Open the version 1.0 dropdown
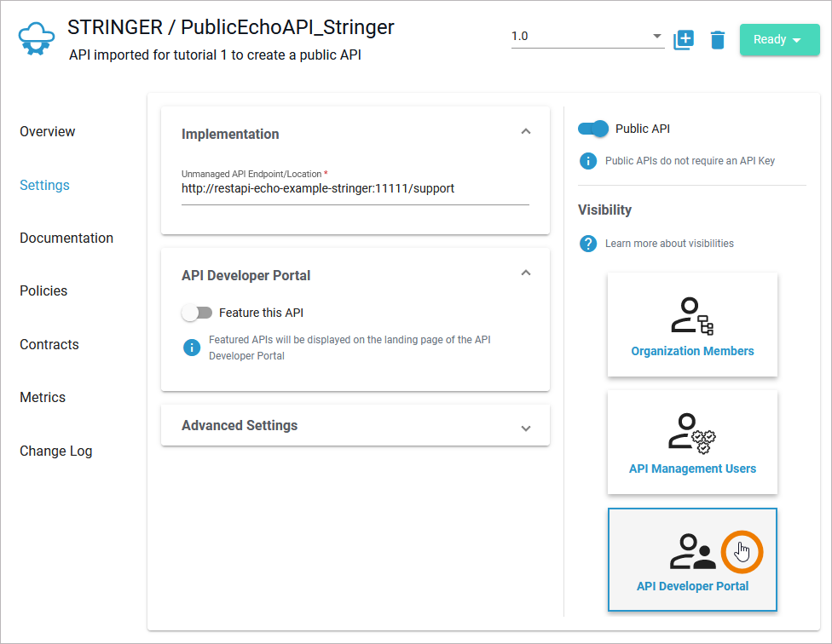 [587, 37]
